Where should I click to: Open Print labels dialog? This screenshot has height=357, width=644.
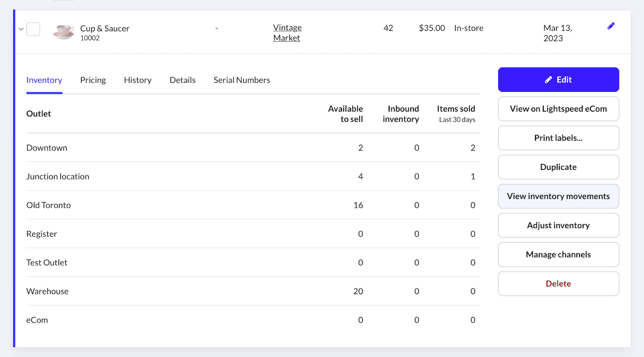[558, 138]
